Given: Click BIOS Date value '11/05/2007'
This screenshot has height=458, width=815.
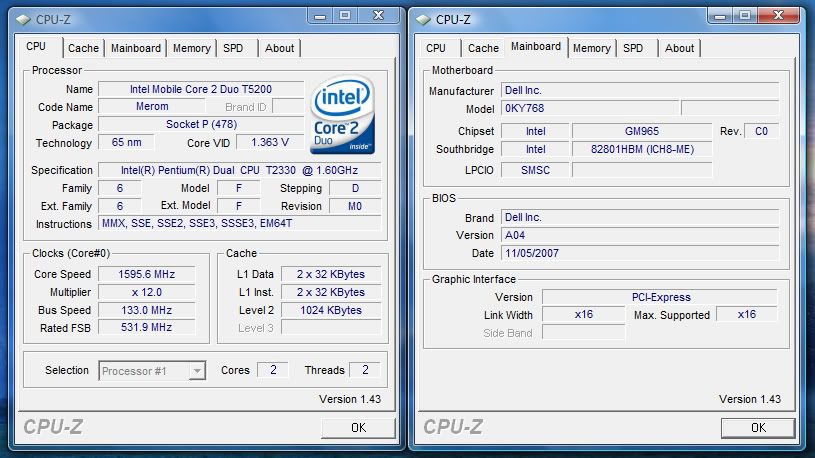Looking at the screenshot, I should point(640,253).
